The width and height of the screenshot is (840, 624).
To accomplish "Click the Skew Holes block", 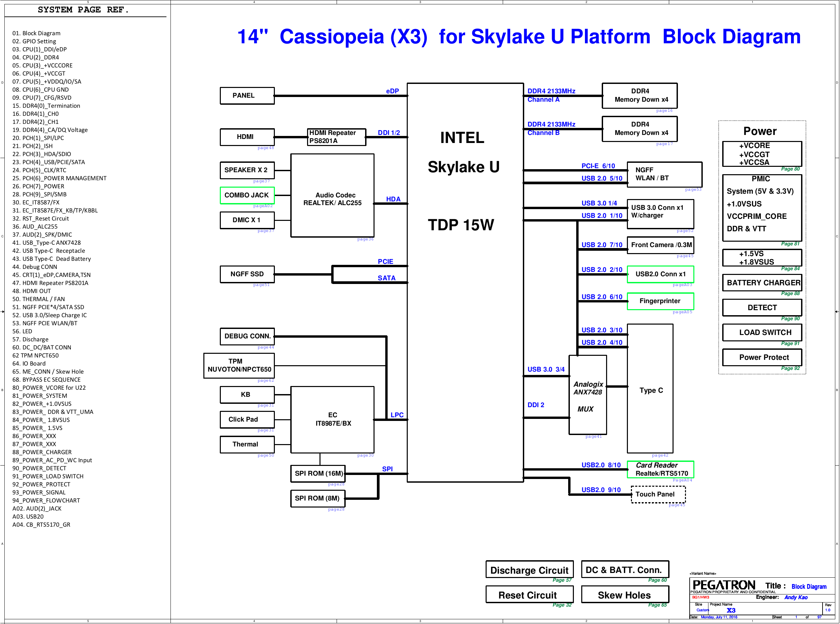I will tap(625, 595).
